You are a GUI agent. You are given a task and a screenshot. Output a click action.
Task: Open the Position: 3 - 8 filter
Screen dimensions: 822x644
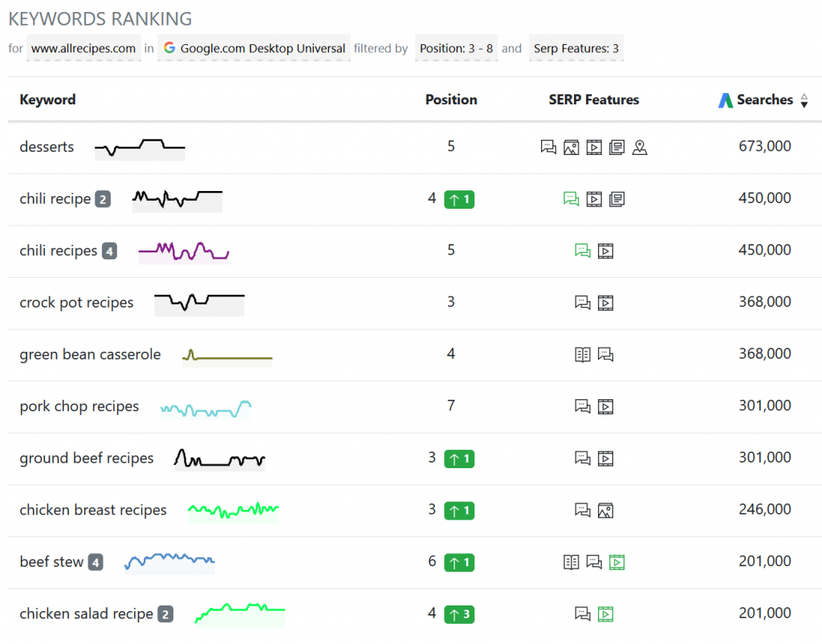(x=456, y=48)
